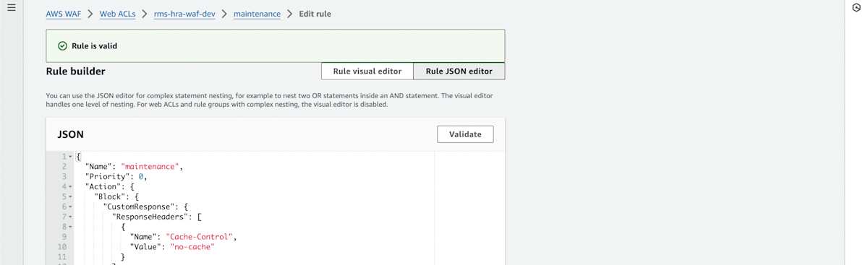The height and width of the screenshot is (265, 868).
Task: Place cursor on "maintenance" name value in JSON
Action: click(x=150, y=167)
